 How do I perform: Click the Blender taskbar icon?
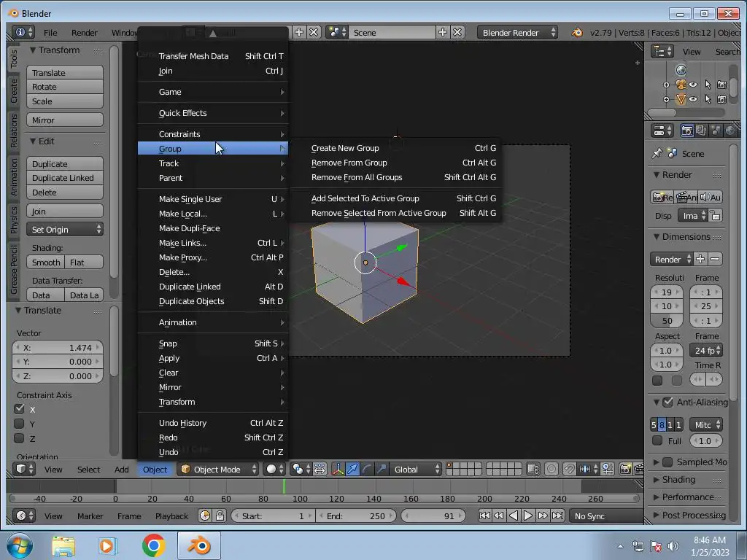click(199, 545)
